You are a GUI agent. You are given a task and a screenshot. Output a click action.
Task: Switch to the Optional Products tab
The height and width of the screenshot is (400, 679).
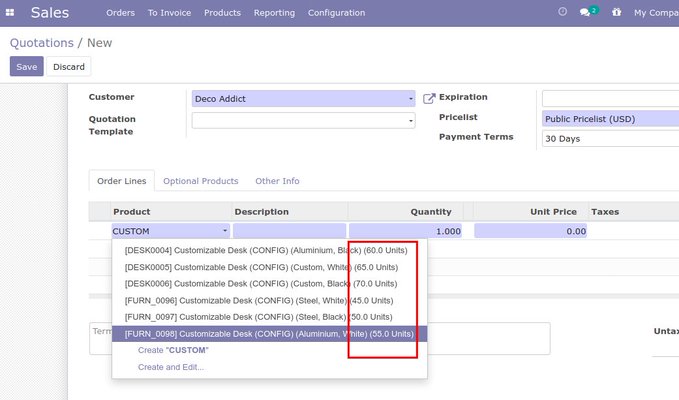pos(200,181)
